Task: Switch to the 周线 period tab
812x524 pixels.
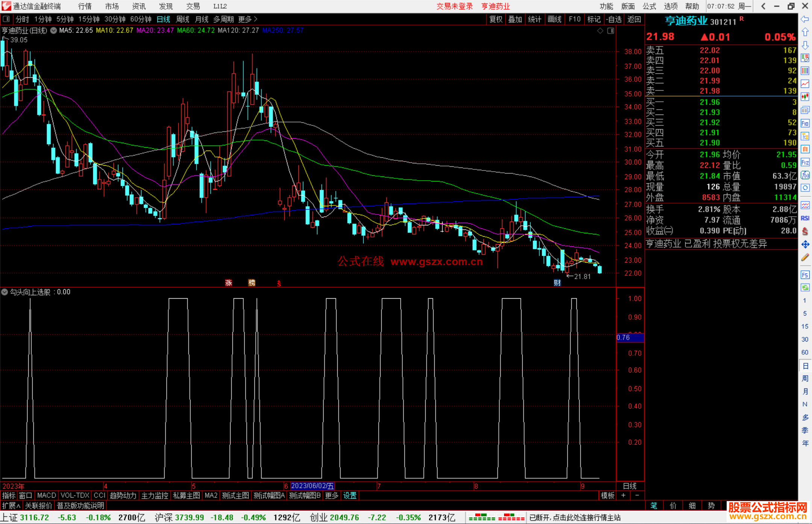Action: click(x=182, y=19)
